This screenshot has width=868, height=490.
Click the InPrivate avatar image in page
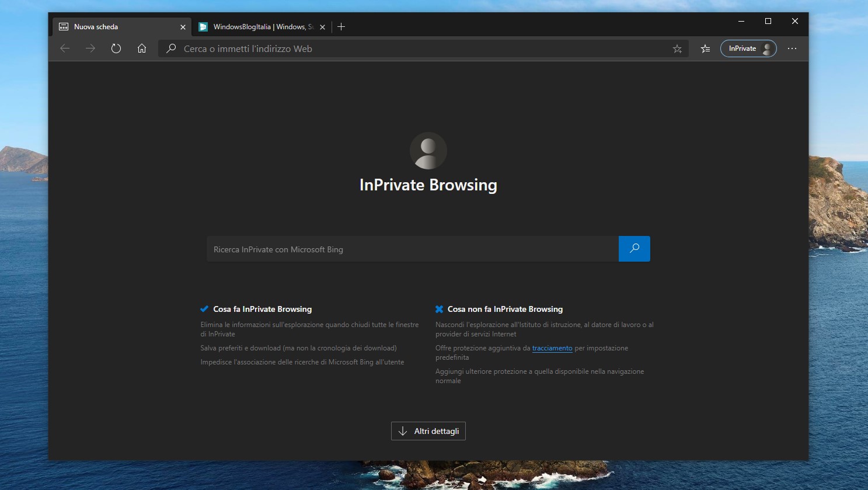click(x=428, y=151)
